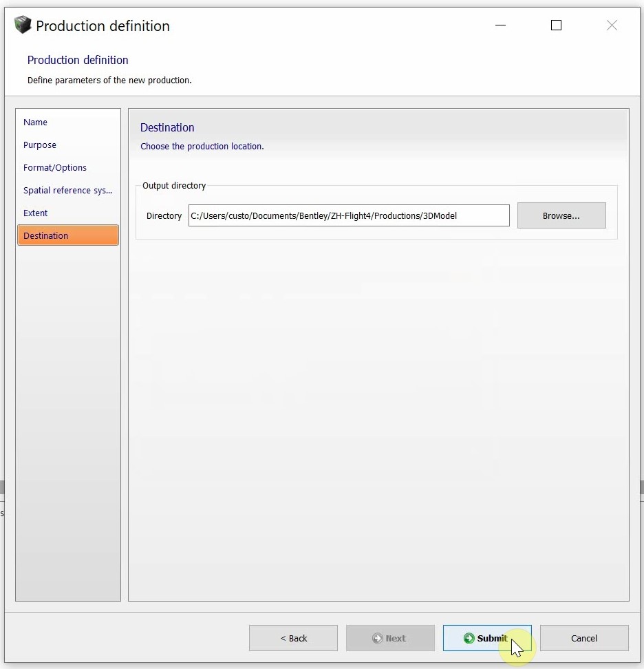
Task: Select the highlighted Destination step
Action: tap(67, 235)
